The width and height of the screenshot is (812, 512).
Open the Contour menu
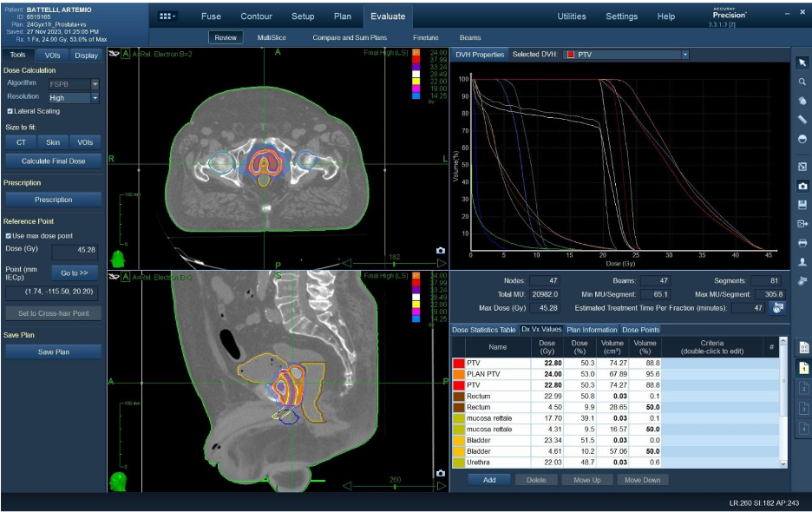(256, 16)
